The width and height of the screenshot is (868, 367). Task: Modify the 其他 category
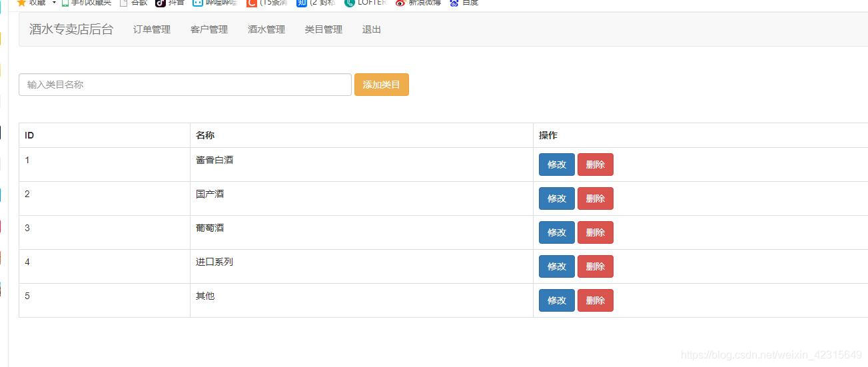tap(557, 300)
